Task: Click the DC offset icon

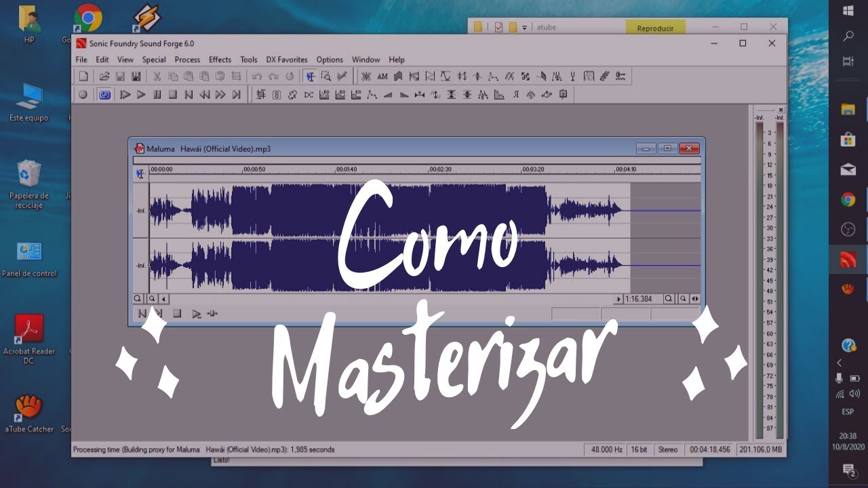Action: (x=309, y=95)
